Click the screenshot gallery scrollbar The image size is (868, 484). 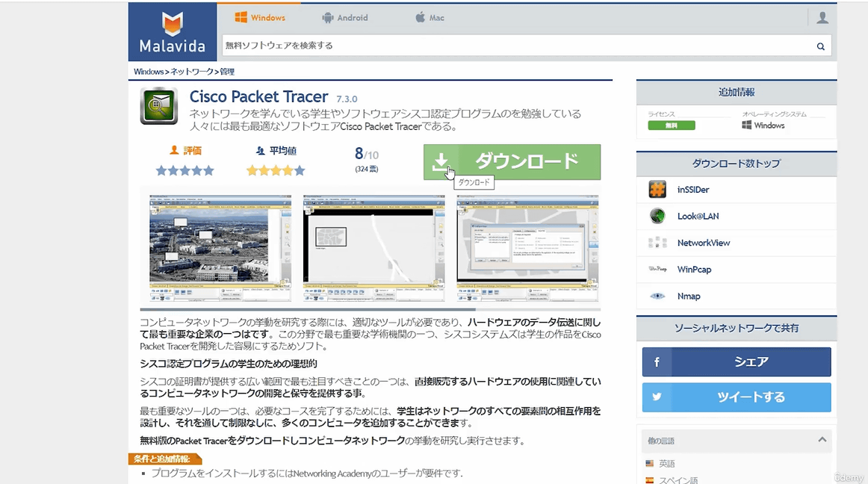[308, 309]
